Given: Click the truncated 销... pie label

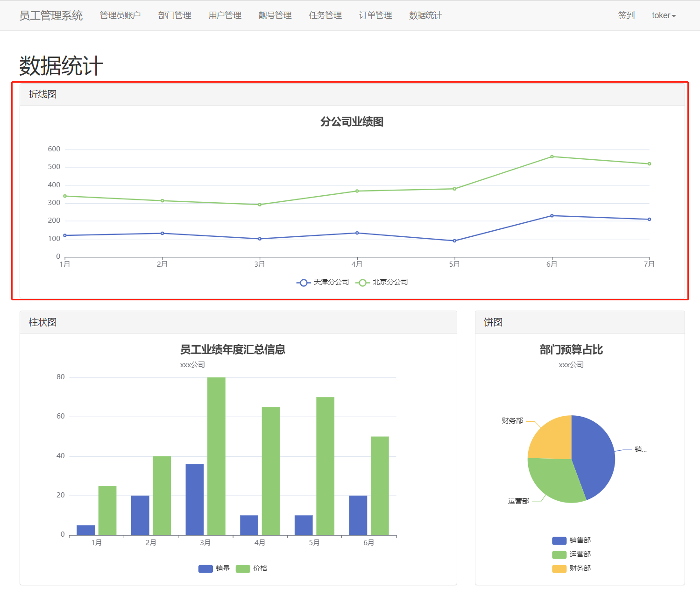Looking at the screenshot, I should (x=641, y=449).
